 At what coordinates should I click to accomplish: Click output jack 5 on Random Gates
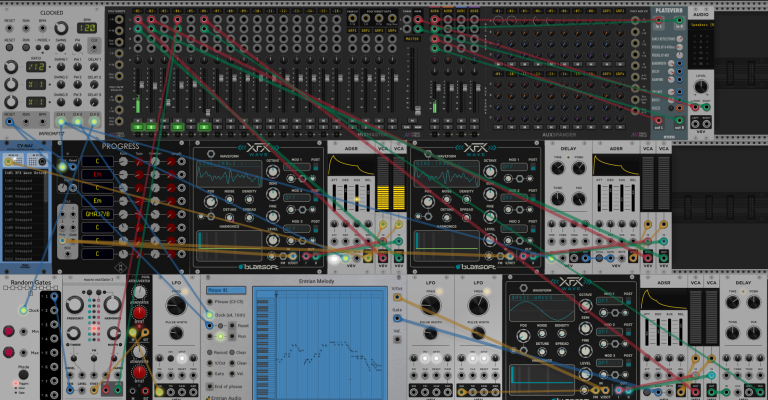54,353
